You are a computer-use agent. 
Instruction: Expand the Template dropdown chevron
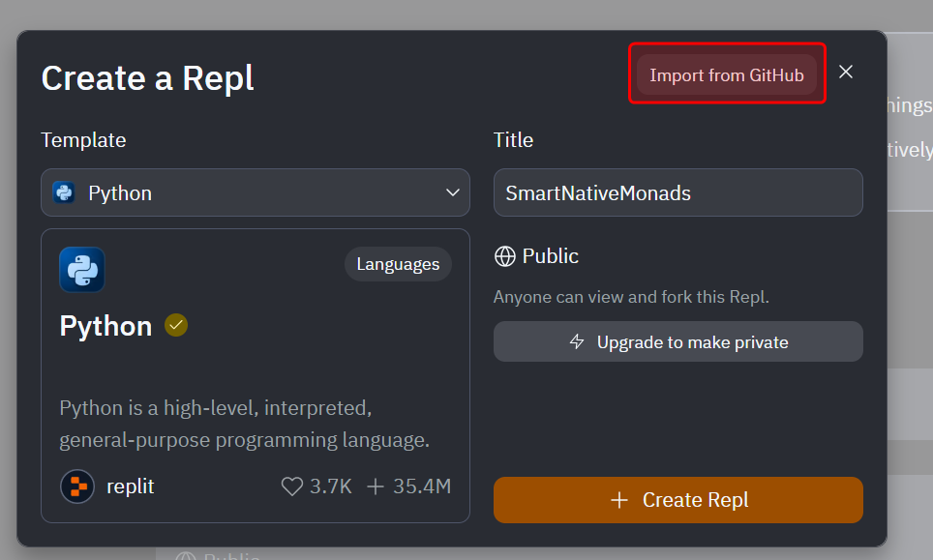tap(452, 192)
